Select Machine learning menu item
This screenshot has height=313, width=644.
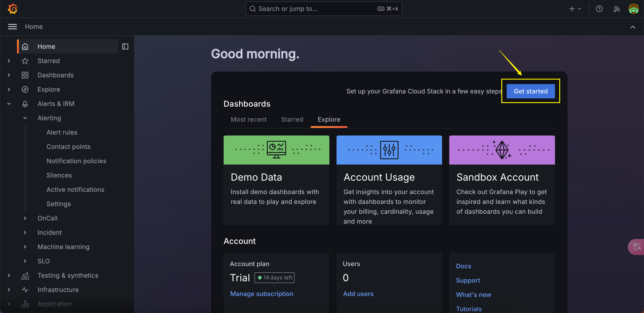pos(64,247)
